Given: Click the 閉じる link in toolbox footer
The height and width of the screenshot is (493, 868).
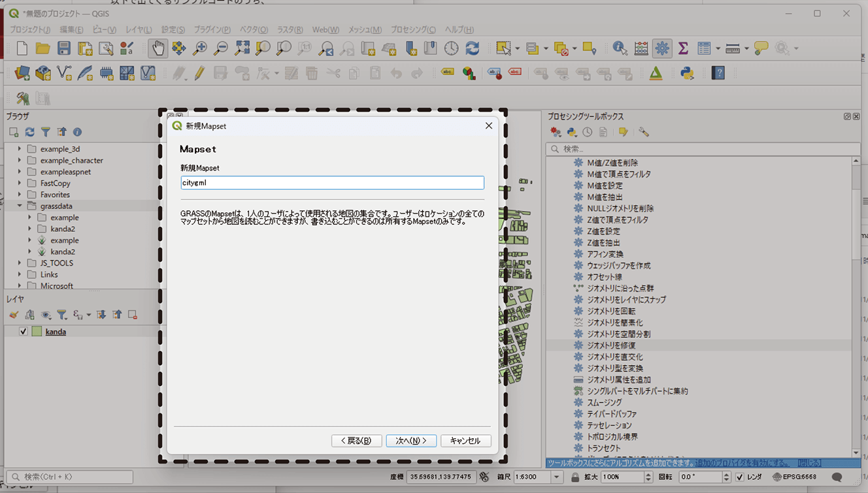Looking at the screenshot, I should [809, 463].
